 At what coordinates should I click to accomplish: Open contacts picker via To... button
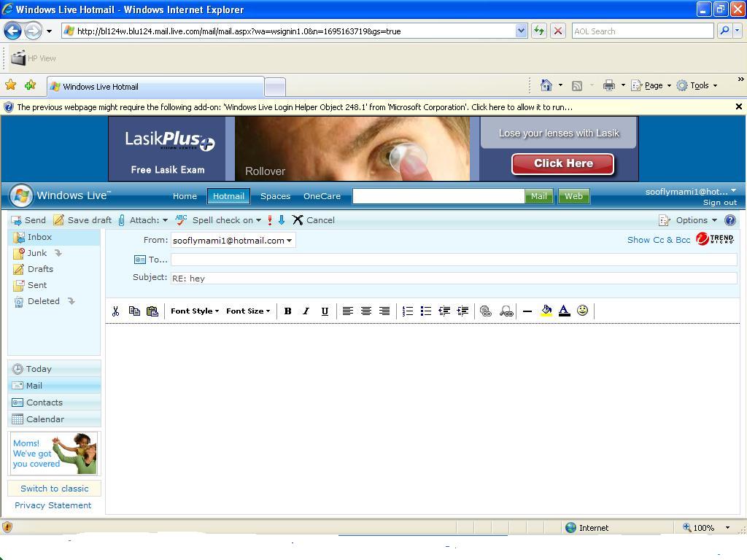click(150, 260)
